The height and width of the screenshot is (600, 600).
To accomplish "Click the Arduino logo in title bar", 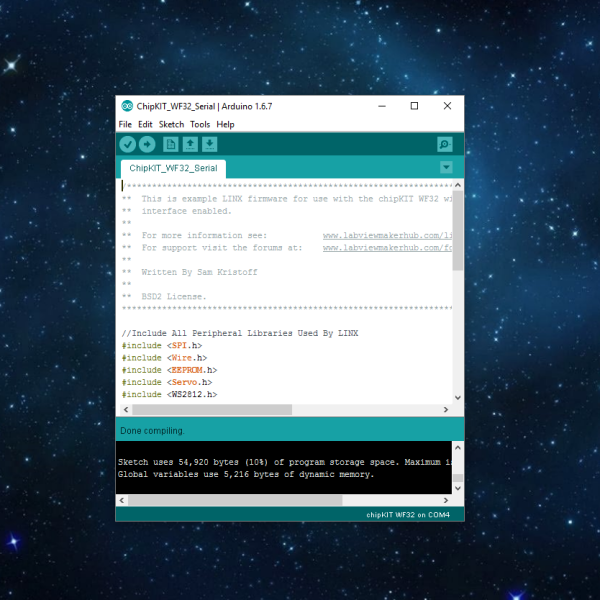I will click(x=127, y=106).
